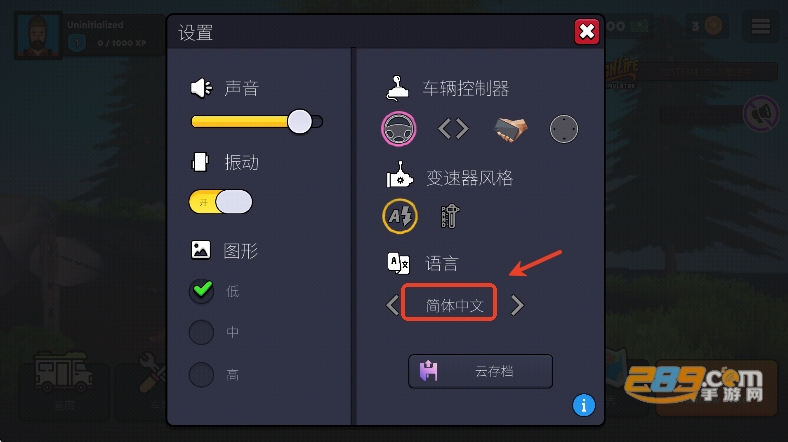Open the 云存档 cloud save button

tap(480, 372)
